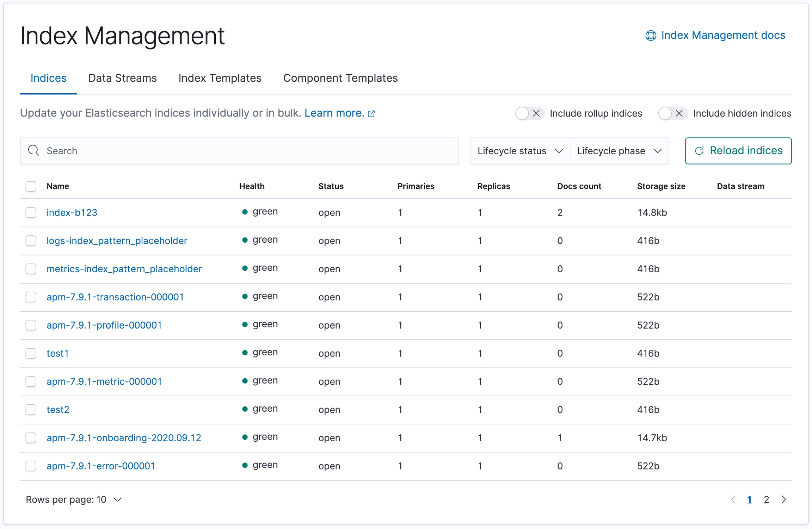This screenshot has height=529, width=812.
Task: Open the logs-index_pattern_placeholder index link
Action: [117, 241]
